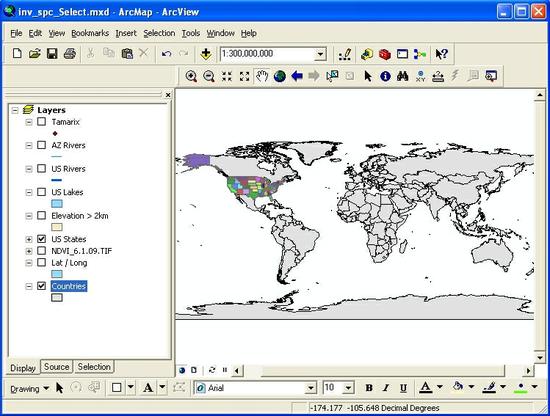Zoom to full extent globe icon

coord(280,76)
